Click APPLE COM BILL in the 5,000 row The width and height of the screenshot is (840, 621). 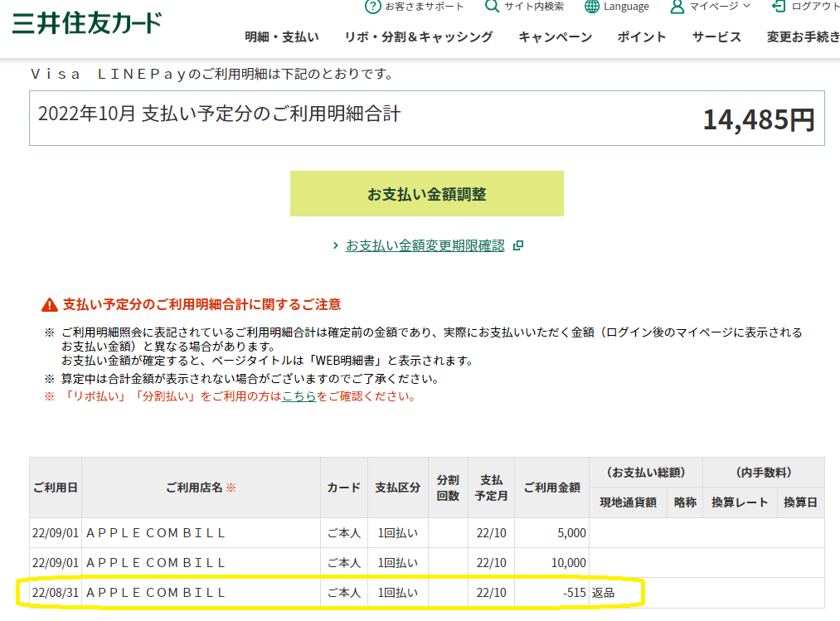coord(155,533)
